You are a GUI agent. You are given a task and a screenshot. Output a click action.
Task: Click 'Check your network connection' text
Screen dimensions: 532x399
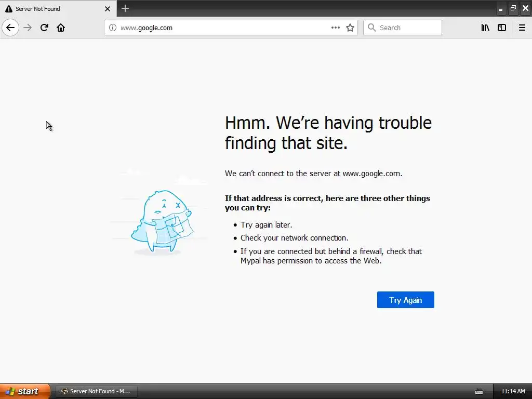(295, 238)
